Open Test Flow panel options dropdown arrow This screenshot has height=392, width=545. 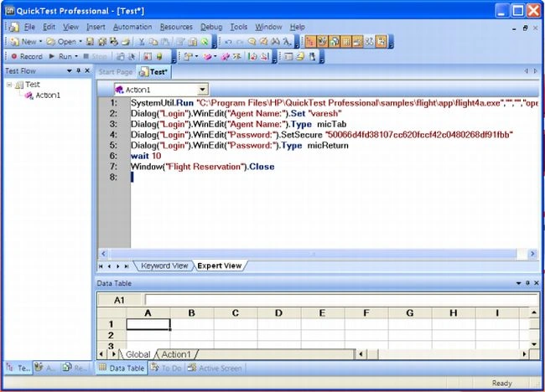coord(69,71)
